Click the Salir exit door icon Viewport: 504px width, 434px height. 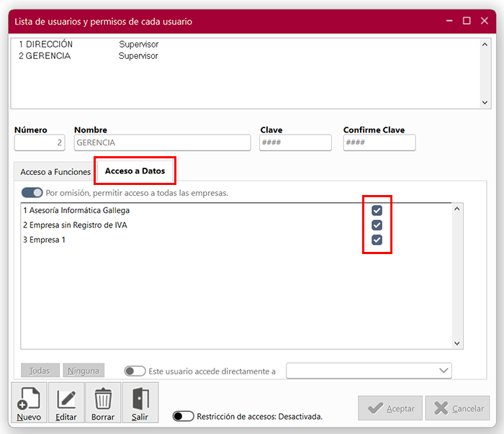click(x=140, y=399)
